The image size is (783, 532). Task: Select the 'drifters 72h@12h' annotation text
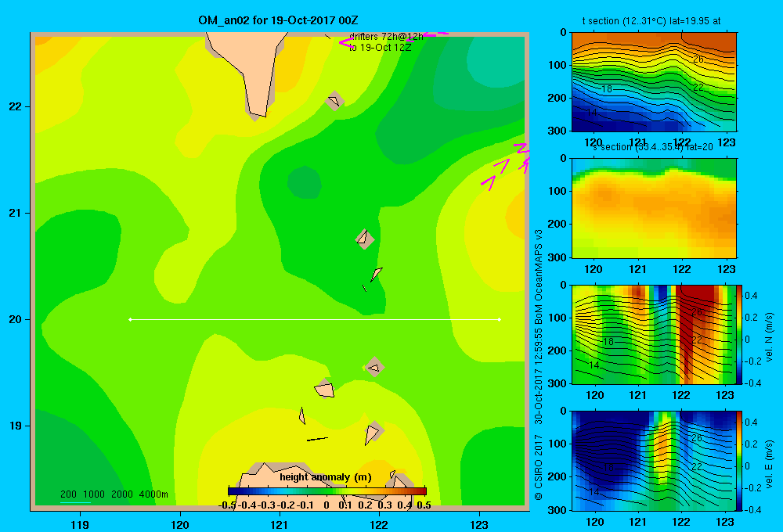tap(386, 37)
